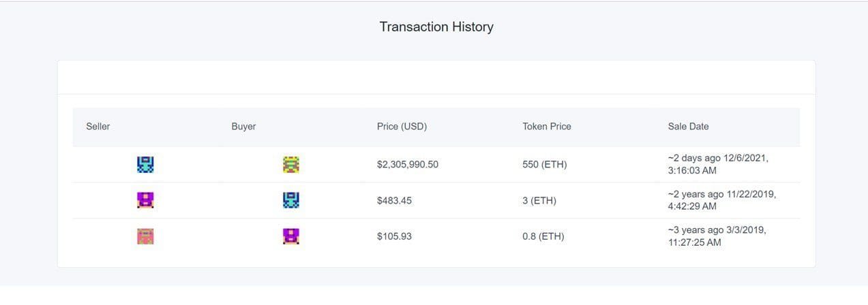Click buyer avatar in the 550 ETH sale row

pyautogui.click(x=291, y=164)
